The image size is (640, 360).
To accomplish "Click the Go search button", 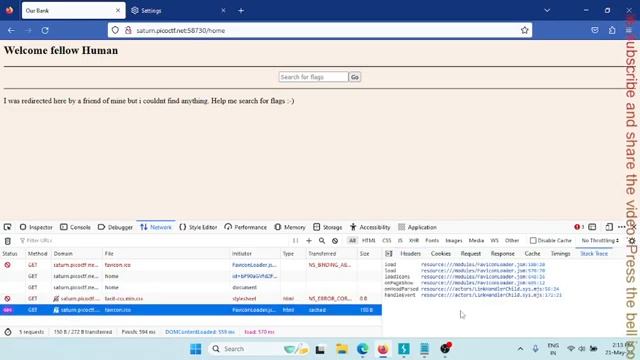I will point(355,77).
